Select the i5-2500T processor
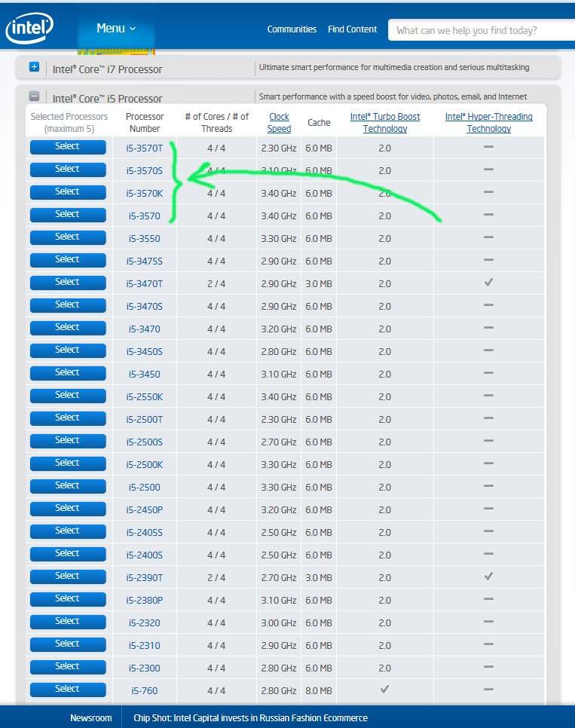The image size is (575, 728). 68,418
